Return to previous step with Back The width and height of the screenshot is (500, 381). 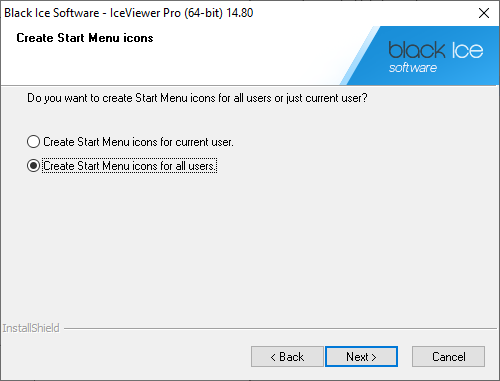click(287, 357)
